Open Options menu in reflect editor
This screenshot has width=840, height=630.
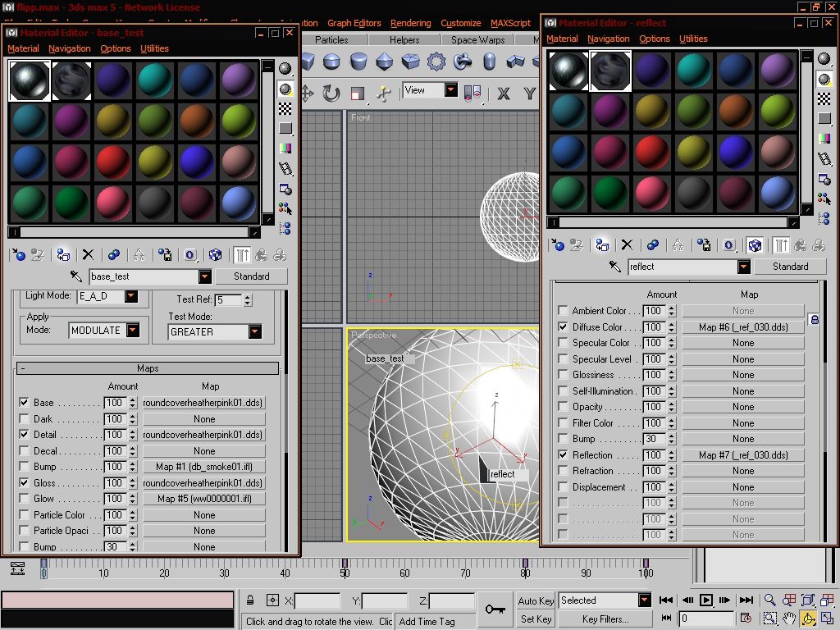(x=654, y=39)
